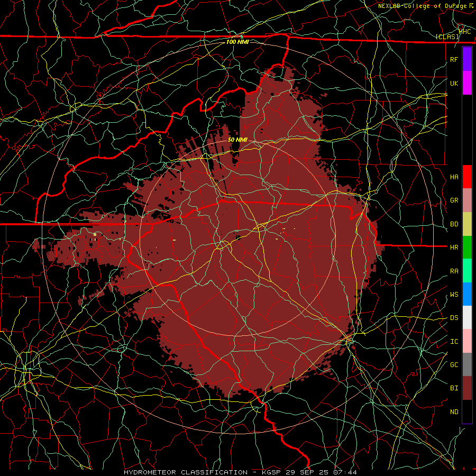Click the DS legend label

click(x=454, y=318)
